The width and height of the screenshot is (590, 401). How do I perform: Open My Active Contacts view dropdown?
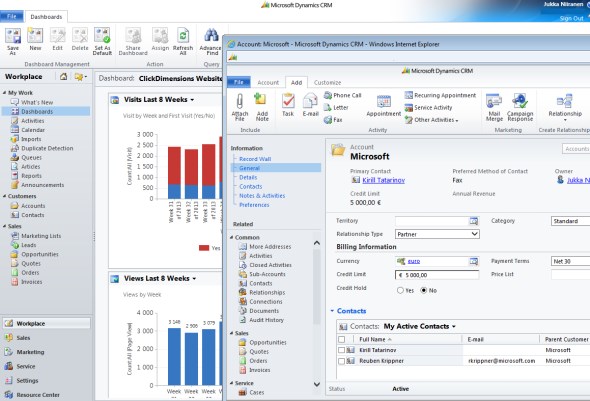[x=454, y=327]
